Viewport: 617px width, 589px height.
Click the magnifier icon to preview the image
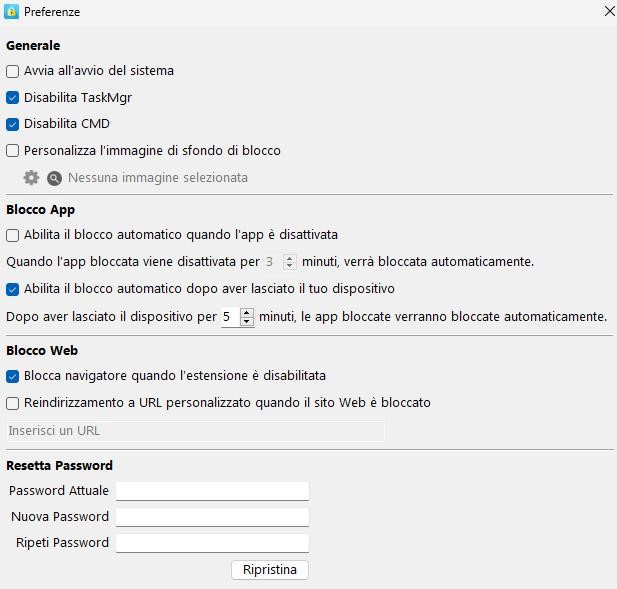pos(55,178)
